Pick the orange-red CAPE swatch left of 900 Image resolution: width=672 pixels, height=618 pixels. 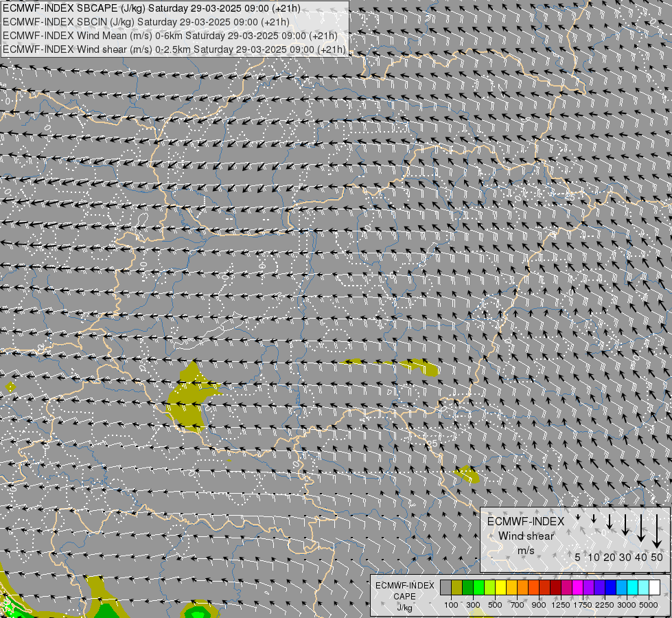533,587
